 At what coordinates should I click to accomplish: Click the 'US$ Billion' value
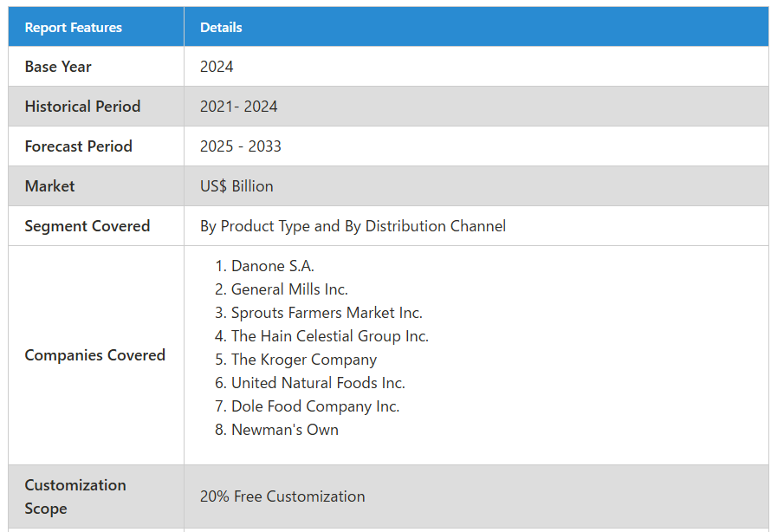pyautogui.click(x=236, y=186)
